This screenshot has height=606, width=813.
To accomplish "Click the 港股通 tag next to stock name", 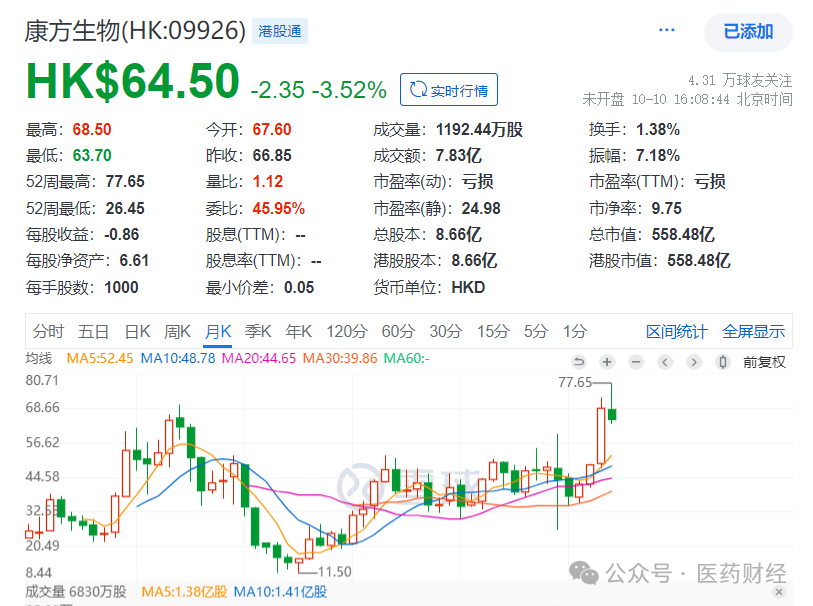I will click(279, 31).
